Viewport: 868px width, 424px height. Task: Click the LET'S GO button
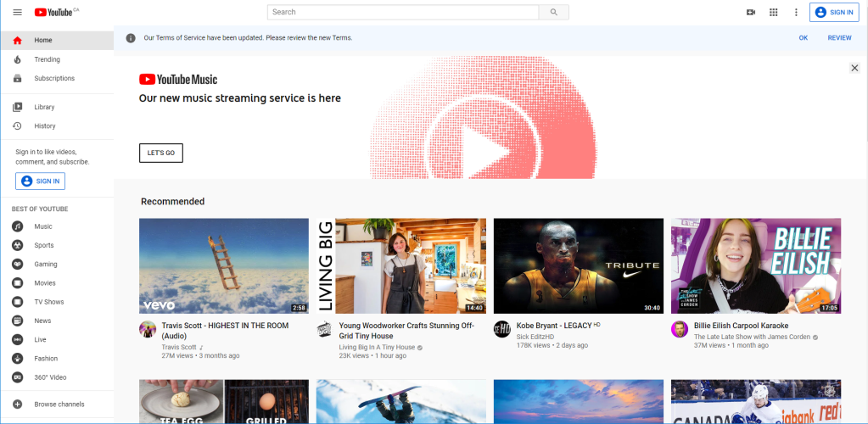click(161, 153)
